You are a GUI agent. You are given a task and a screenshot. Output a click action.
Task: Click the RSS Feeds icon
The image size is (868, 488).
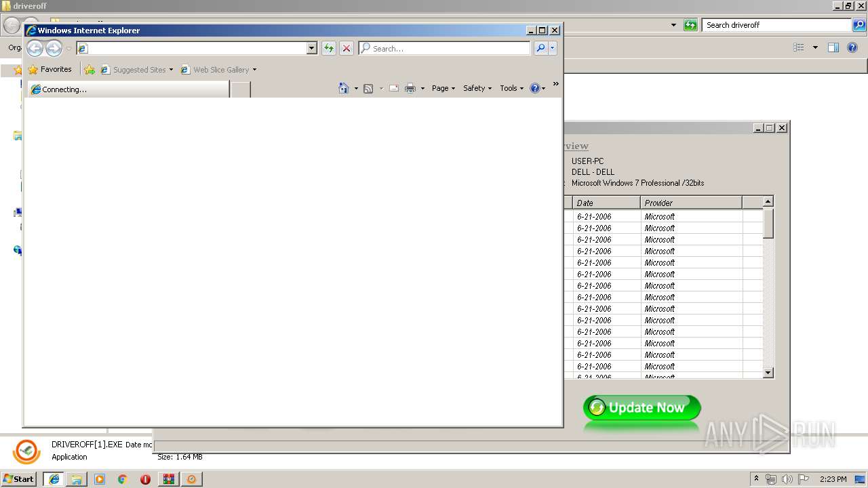pyautogui.click(x=368, y=88)
